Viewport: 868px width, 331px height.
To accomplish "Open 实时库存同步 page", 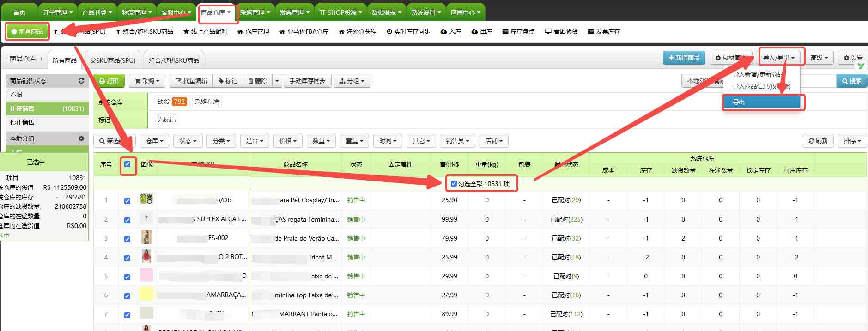I will (408, 31).
